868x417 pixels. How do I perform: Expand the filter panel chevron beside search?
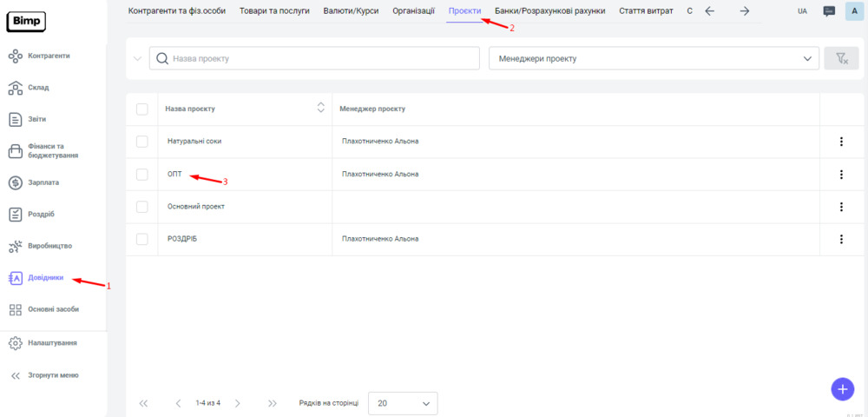pos(137,59)
